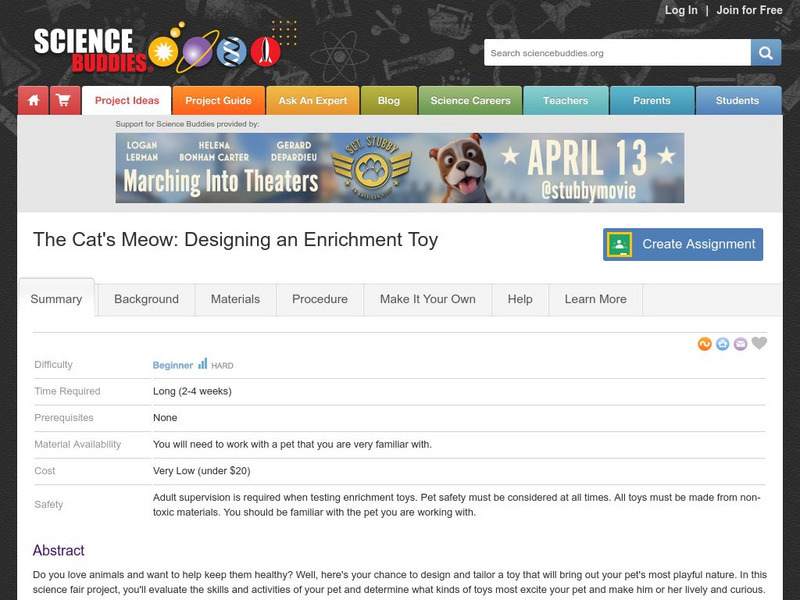Open the Ask An Expert tab
The width and height of the screenshot is (800, 600).
(x=313, y=101)
